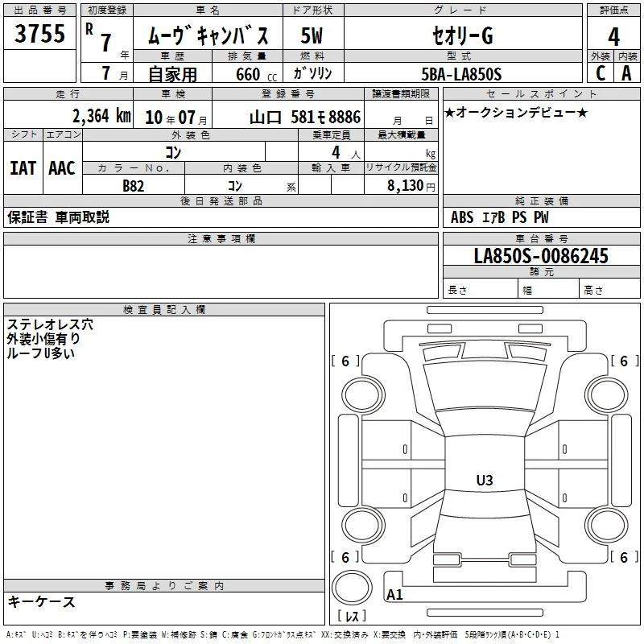Click recycle deposit 8,130円
This screenshot has width=644, height=644.
[411, 186]
